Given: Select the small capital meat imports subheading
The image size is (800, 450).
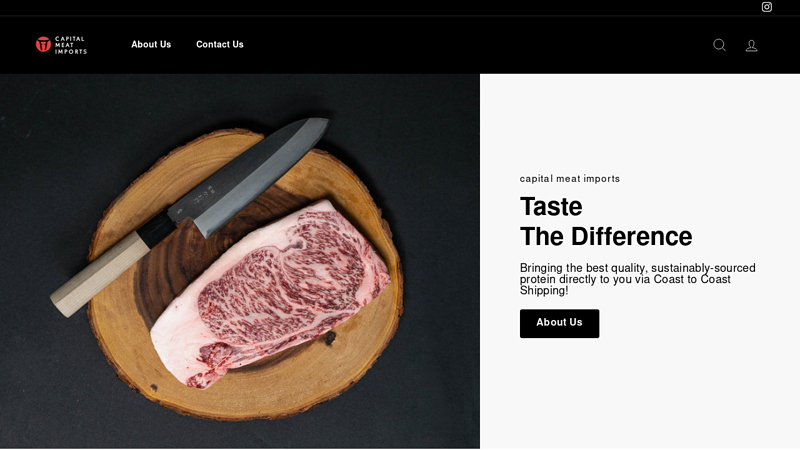Looking at the screenshot, I should click(x=569, y=179).
